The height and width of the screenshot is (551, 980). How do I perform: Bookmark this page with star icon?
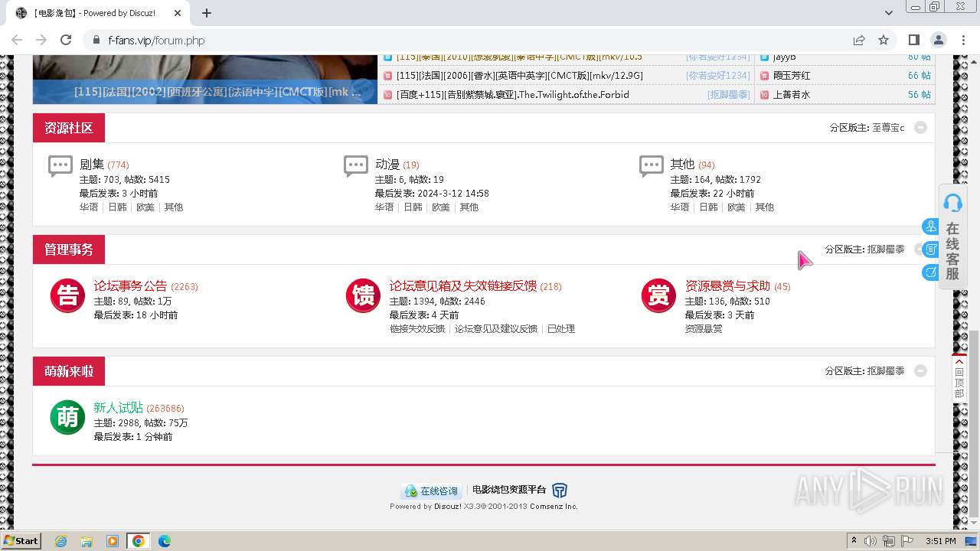[x=884, y=40]
